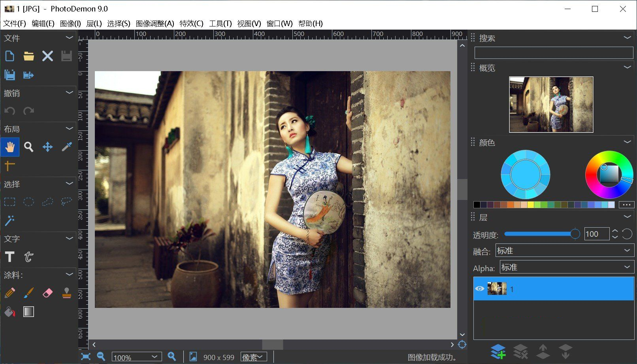
Task: Adjust the 透明度 opacity slider
Action: click(542, 234)
